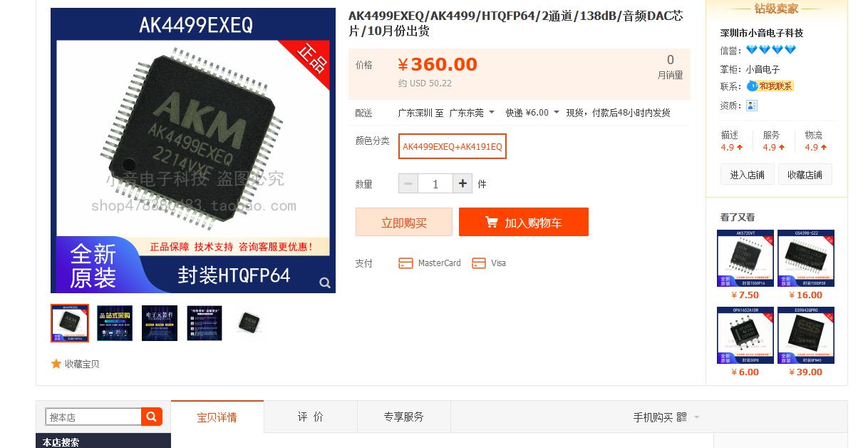Add item with 加入购物车 button
The height and width of the screenshot is (448, 868).
(x=524, y=222)
